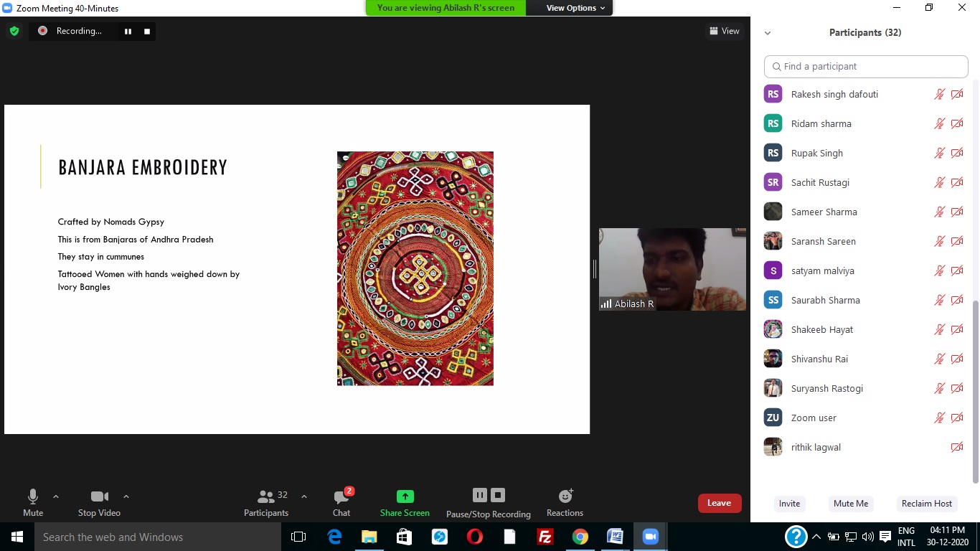Click the Mute Me button

pos(851,504)
